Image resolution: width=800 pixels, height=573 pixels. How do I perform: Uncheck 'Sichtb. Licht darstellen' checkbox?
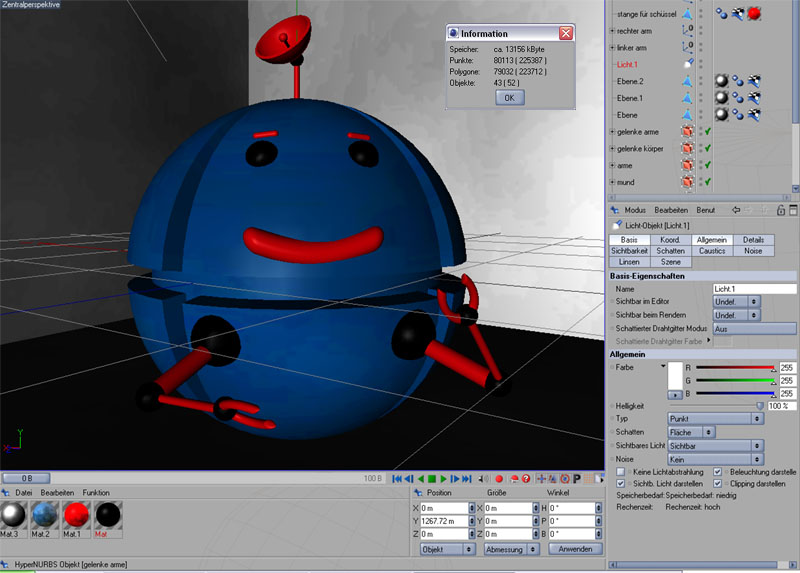click(x=621, y=484)
